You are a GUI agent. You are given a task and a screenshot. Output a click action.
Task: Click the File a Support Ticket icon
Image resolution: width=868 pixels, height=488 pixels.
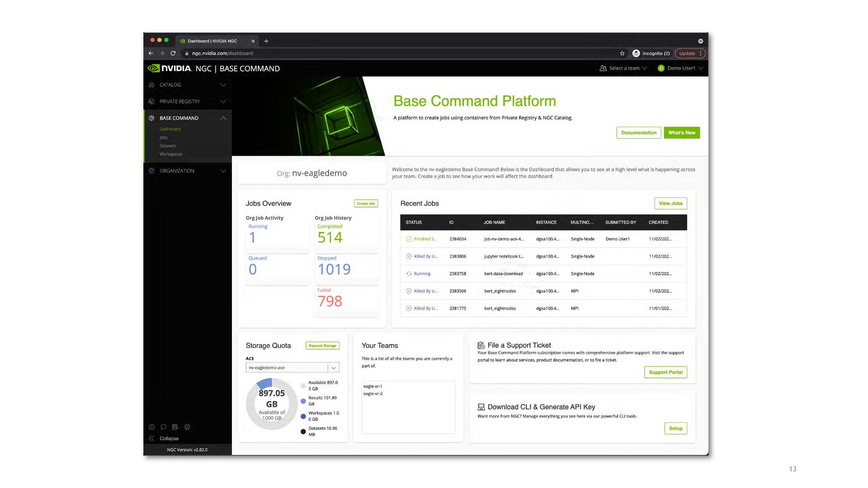click(x=481, y=345)
